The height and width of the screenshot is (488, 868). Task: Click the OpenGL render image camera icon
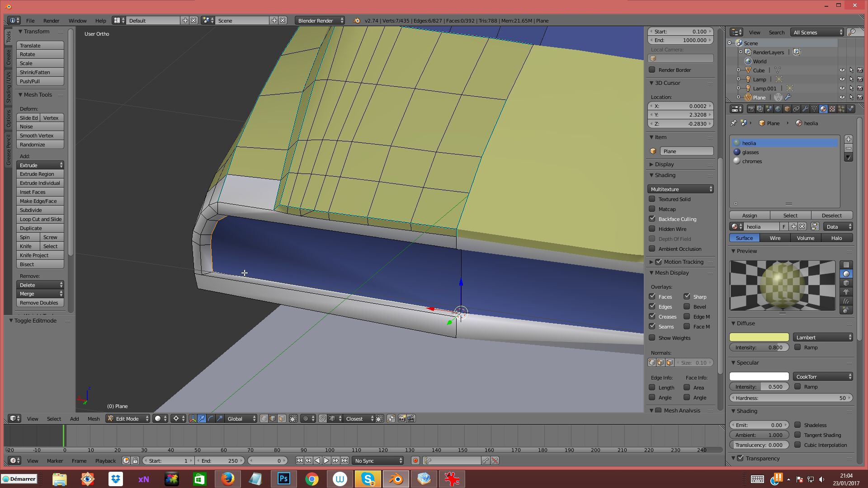pos(402,419)
